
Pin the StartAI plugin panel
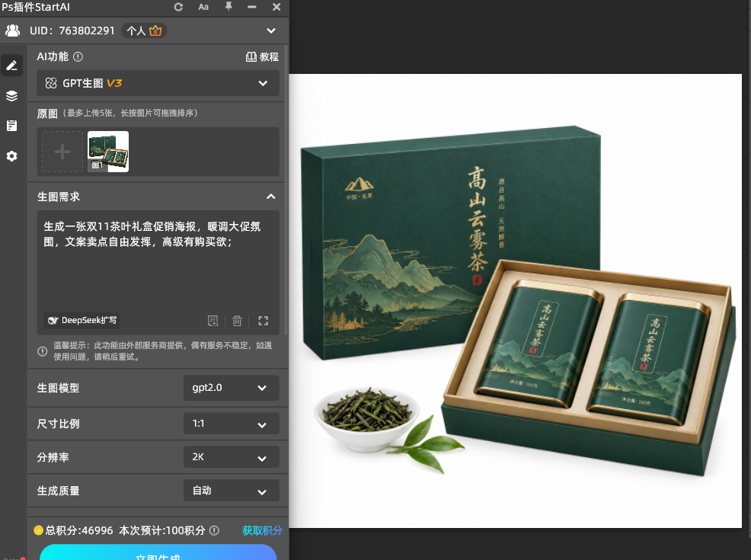228,7
